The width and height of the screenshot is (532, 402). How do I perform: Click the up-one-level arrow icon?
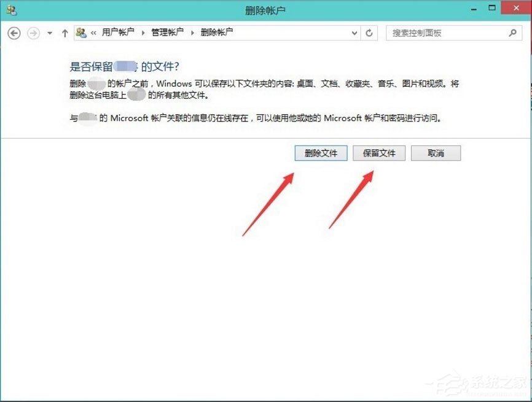(64, 33)
